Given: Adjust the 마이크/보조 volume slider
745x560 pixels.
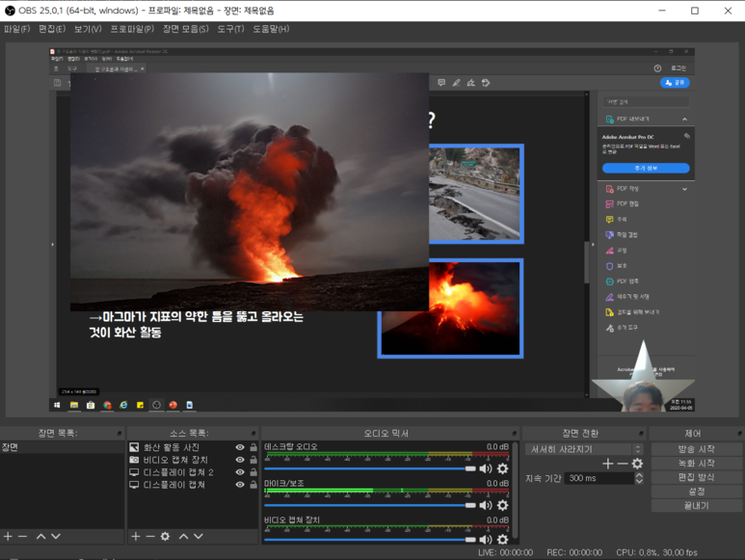Looking at the screenshot, I should point(370,505).
